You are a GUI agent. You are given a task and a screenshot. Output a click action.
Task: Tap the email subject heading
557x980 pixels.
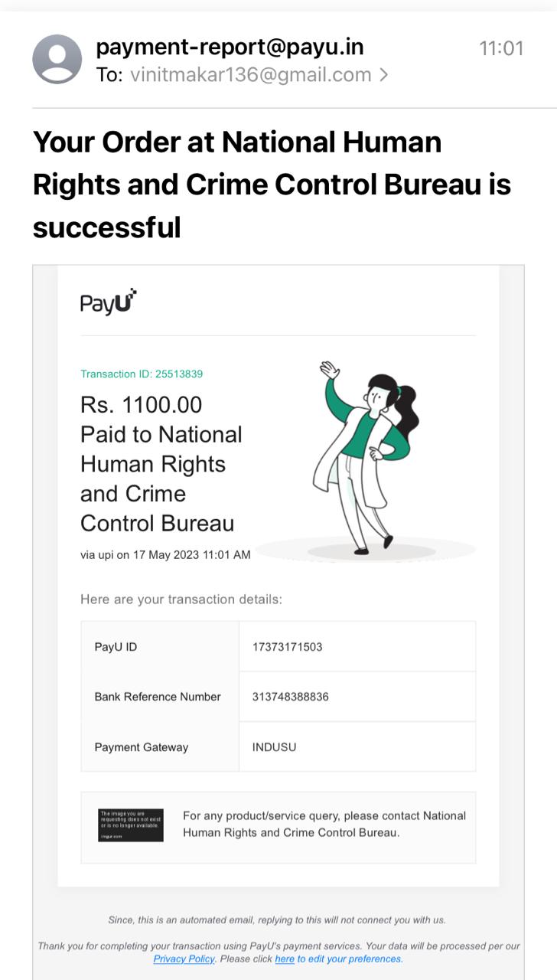coord(272,185)
